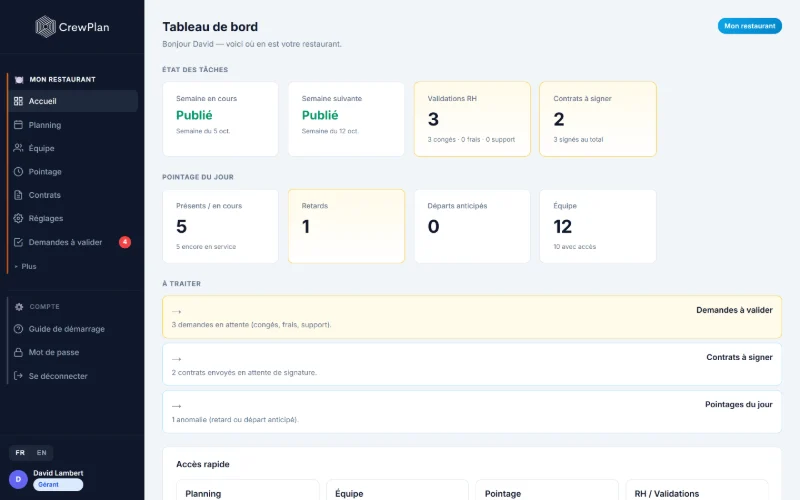Open the Semaine suivante card
This screenshot has height=500, width=800.
pyautogui.click(x=346, y=119)
